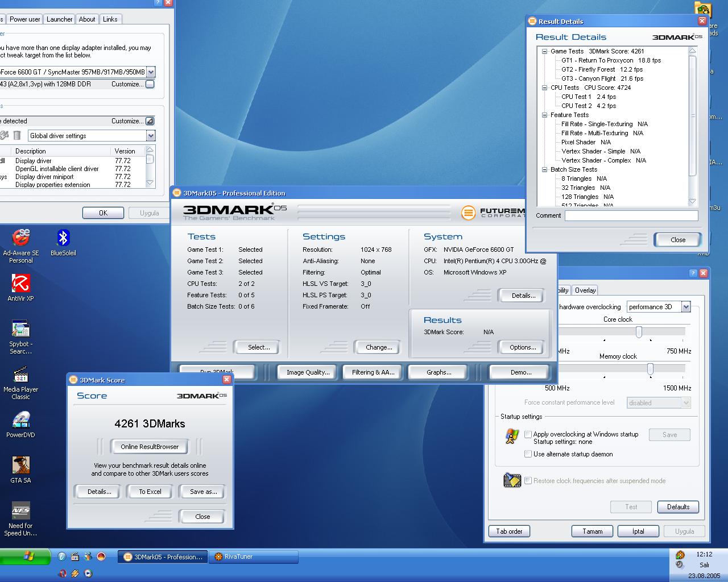Click the Customize button for the graphics adapter

tap(150, 84)
